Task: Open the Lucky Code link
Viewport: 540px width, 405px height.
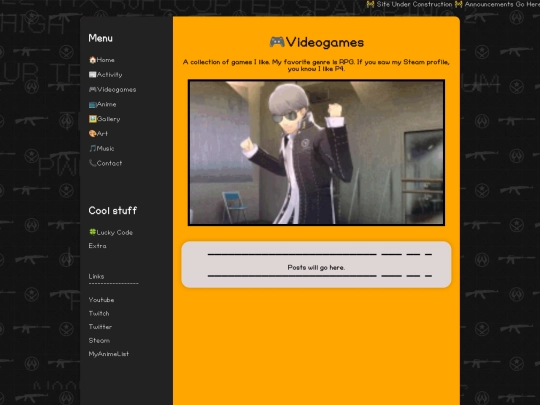Action: (111, 232)
